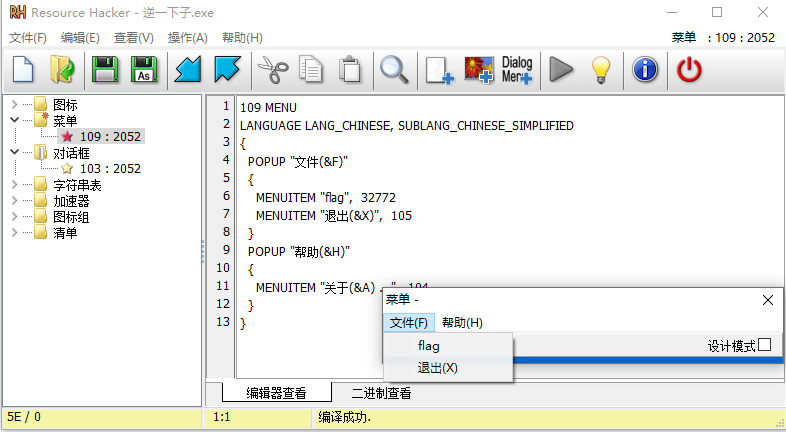Switch to the 编辑器查看 tab
Screen dimensions: 786x432
coord(276,393)
